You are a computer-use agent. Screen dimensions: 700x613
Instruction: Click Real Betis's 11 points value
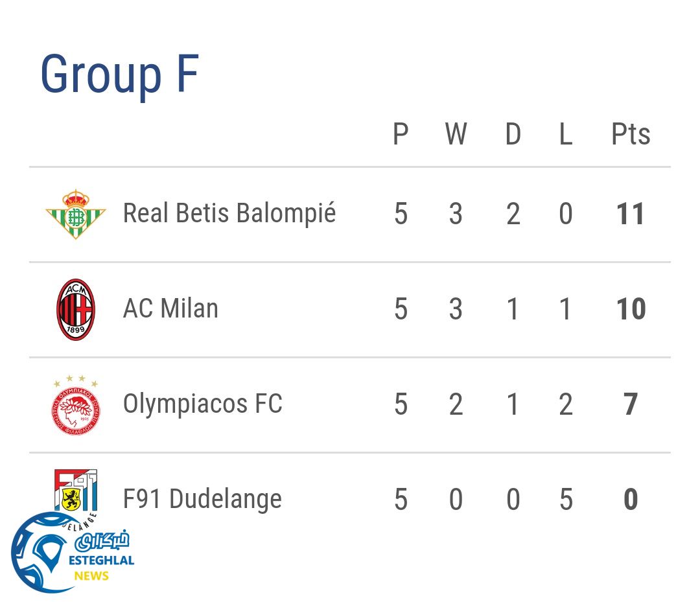[631, 214]
